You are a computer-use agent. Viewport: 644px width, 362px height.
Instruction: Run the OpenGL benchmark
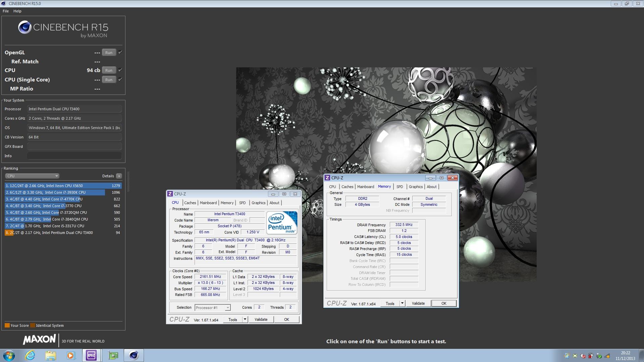click(x=109, y=53)
